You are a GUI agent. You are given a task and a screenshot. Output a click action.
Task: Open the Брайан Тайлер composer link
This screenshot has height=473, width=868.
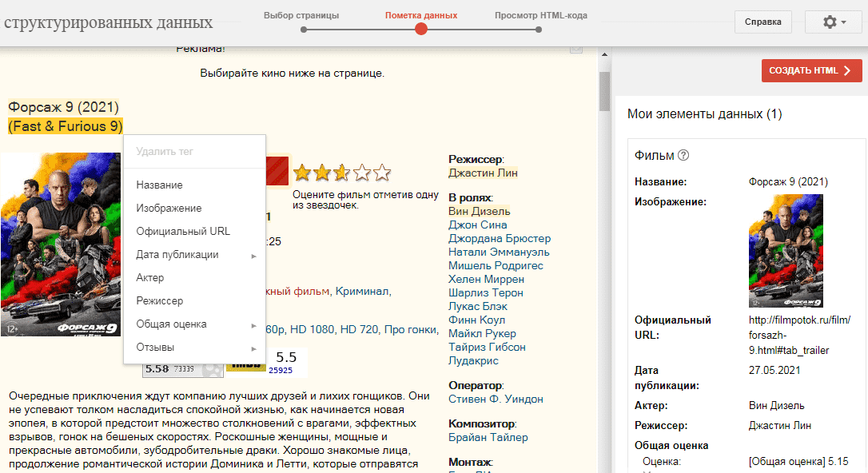(488, 437)
